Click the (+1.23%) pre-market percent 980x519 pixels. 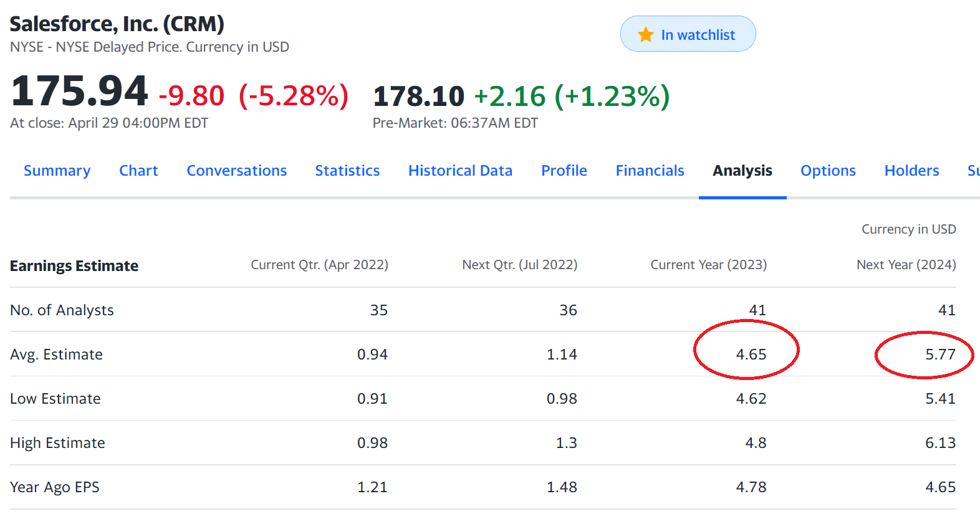(612, 97)
